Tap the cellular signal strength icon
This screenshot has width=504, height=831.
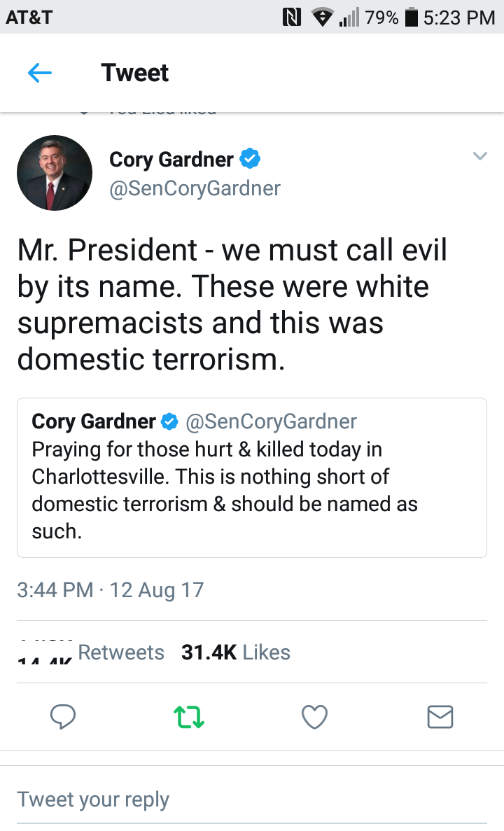click(x=349, y=17)
